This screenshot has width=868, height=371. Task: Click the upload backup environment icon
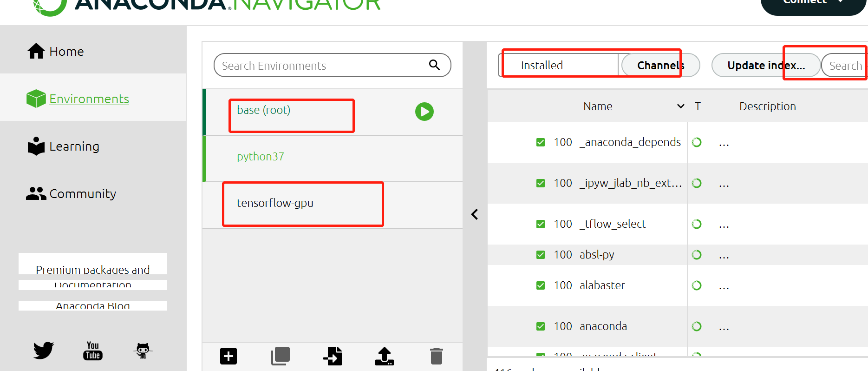(385, 356)
